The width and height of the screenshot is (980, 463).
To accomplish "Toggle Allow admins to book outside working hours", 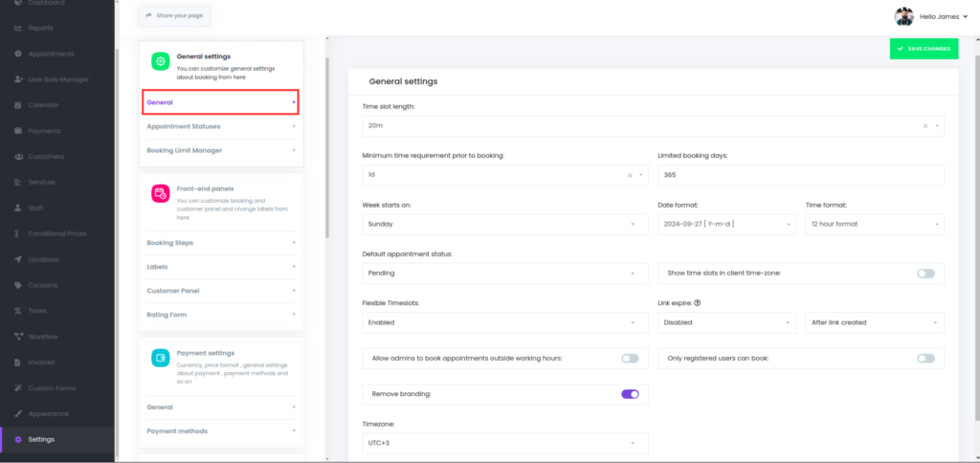I will 630,358.
